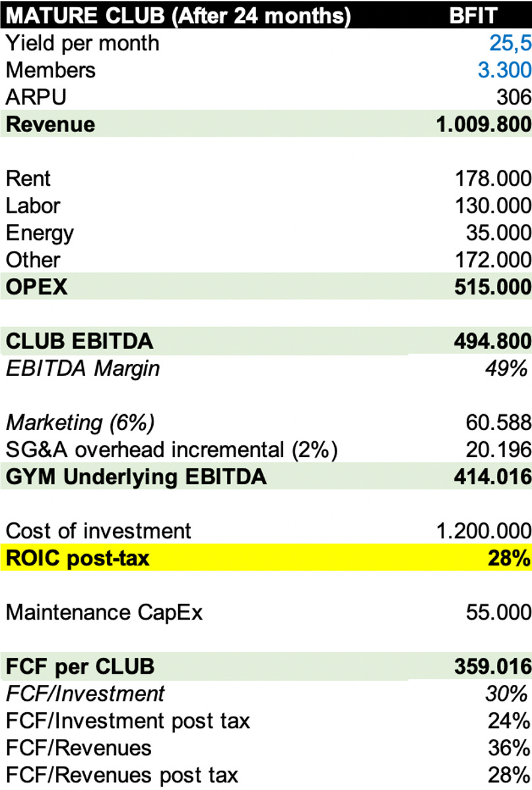Viewport: 532px width, 790px height.
Task: Click the investment value 1.200.000
Action: (x=484, y=531)
